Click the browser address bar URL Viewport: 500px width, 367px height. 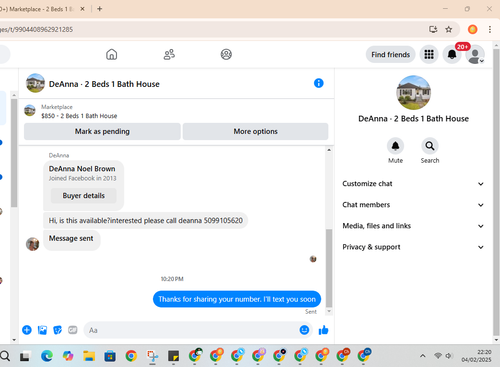point(36,29)
